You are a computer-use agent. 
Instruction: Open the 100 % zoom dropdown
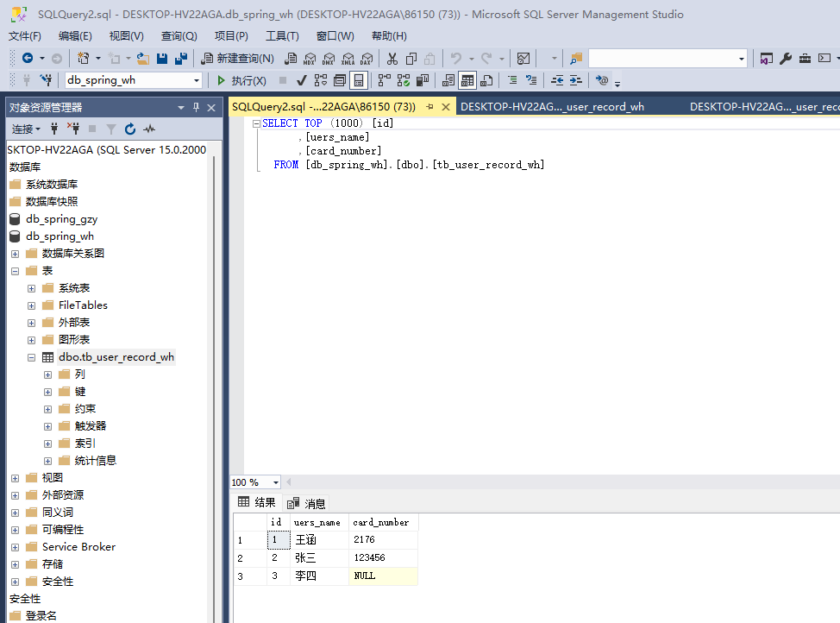click(276, 482)
